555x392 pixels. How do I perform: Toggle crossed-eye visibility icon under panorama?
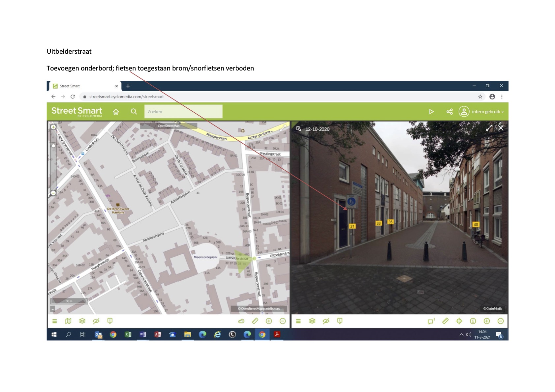coord(326,321)
